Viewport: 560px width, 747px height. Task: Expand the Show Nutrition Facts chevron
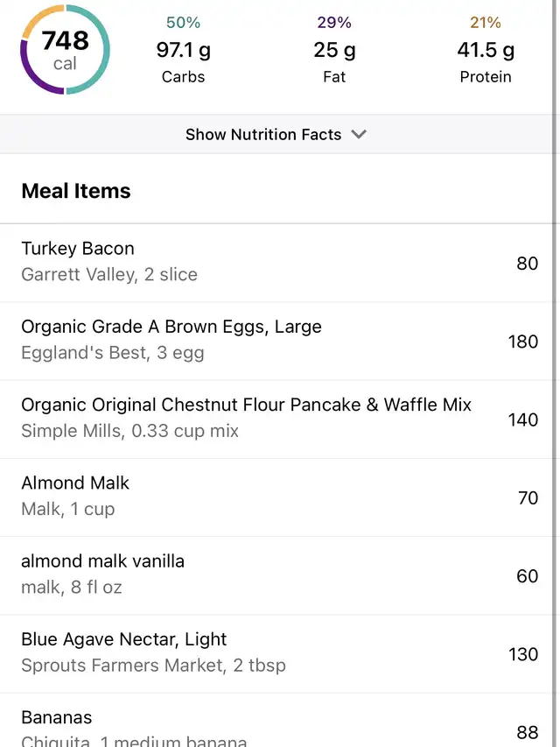(x=359, y=134)
